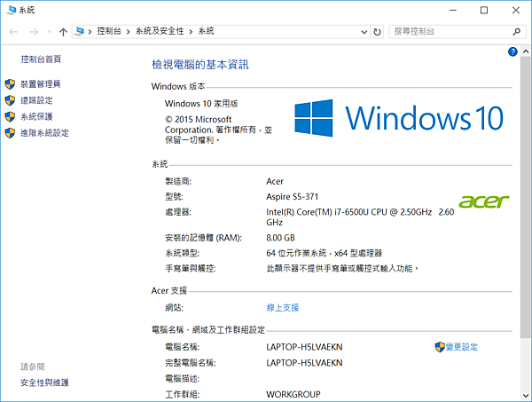Open 系統保護 link
The height and width of the screenshot is (402, 532).
pos(36,116)
